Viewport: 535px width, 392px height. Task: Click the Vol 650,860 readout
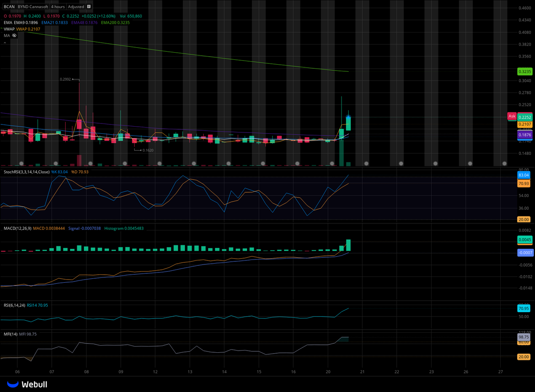click(131, 16)
